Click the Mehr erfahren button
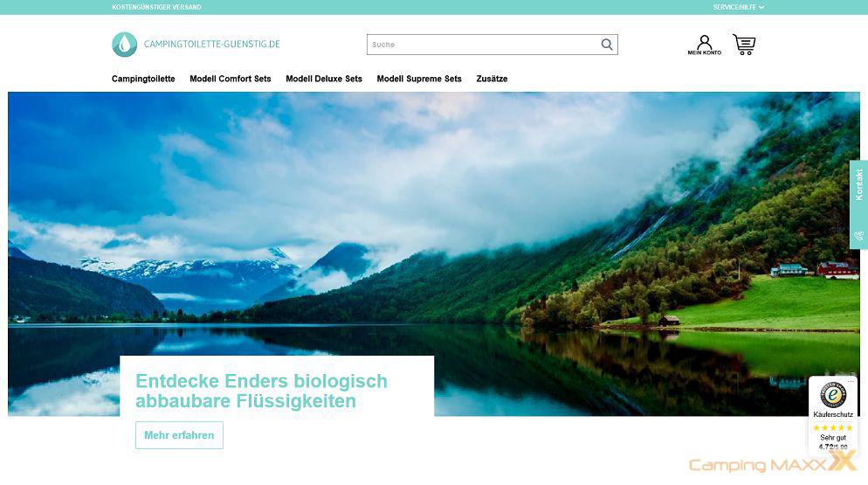The width and height of the screenshot is (868, 485). pyautogui.click(x=179, y=435)
